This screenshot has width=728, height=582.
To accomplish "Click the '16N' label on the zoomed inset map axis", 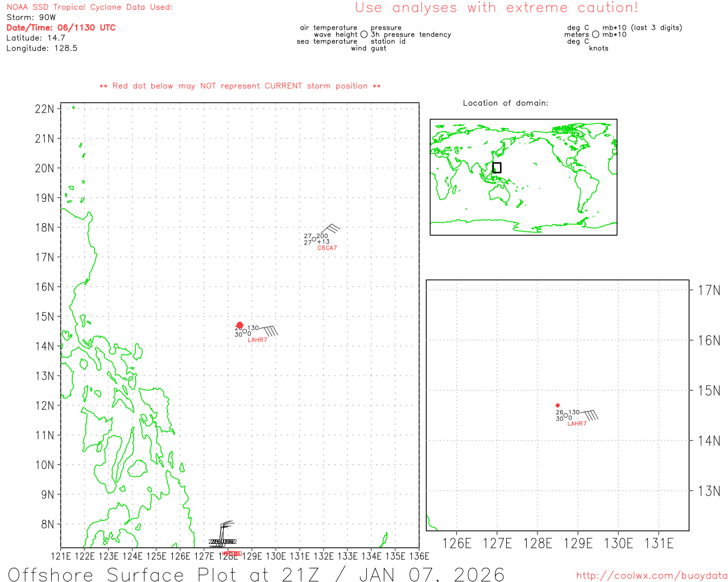I will pos(709,340).
